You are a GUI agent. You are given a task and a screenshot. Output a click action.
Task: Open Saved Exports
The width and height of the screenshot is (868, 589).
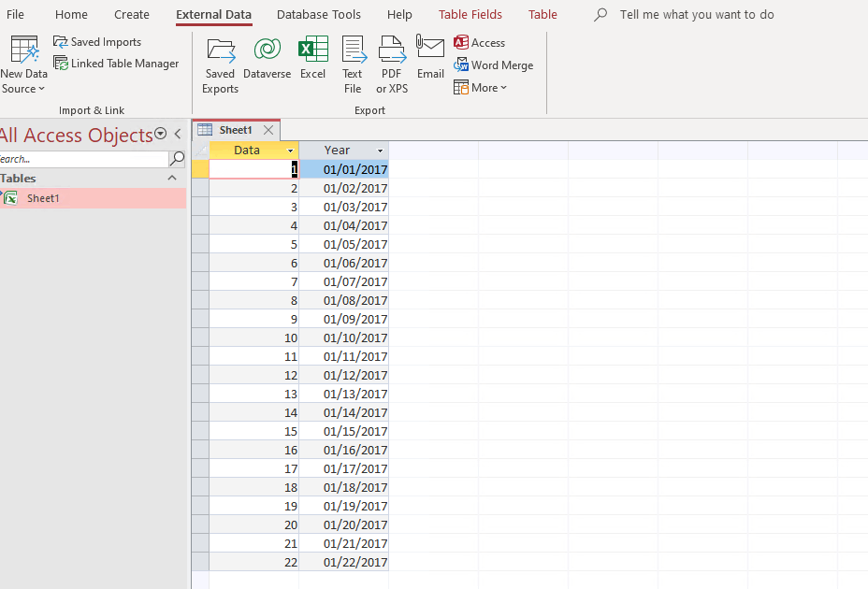click(x=221, y=65)
